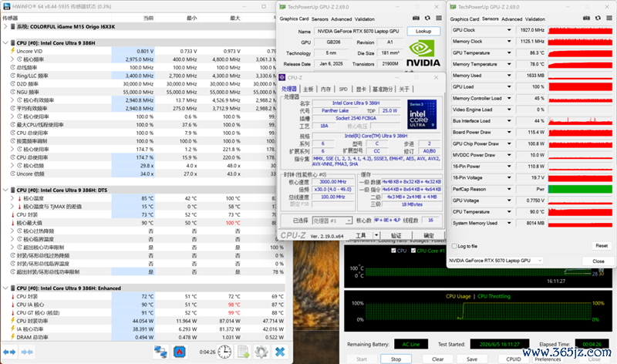Switch to 主板 tab in CPU-Z
Screen dimensions: 617x364
point(308,89)
